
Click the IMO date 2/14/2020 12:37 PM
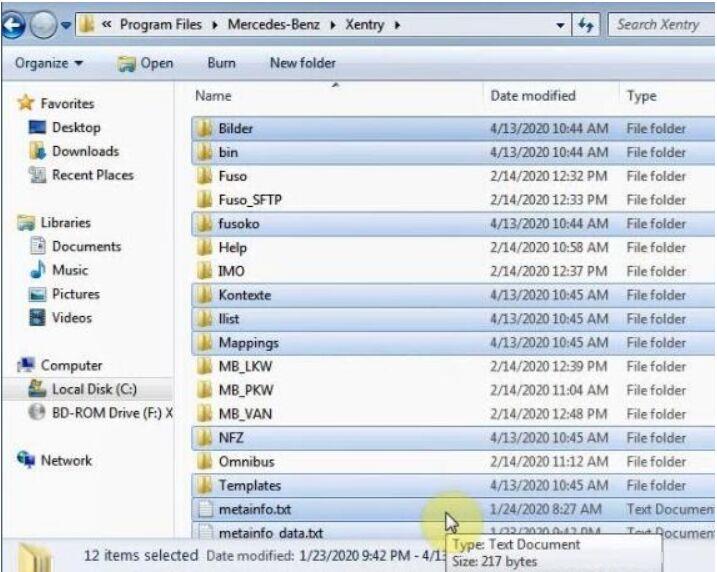coord(549,271)
